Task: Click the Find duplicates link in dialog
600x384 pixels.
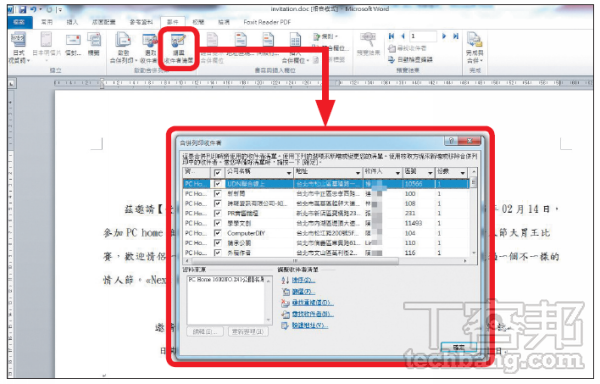Action: click(313, 303)
